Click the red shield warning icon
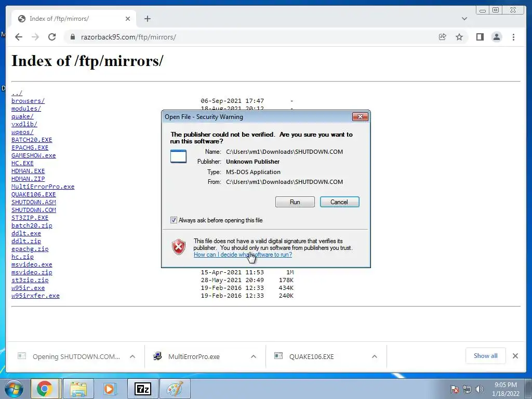532x399 pixels. tap(179, 247)
